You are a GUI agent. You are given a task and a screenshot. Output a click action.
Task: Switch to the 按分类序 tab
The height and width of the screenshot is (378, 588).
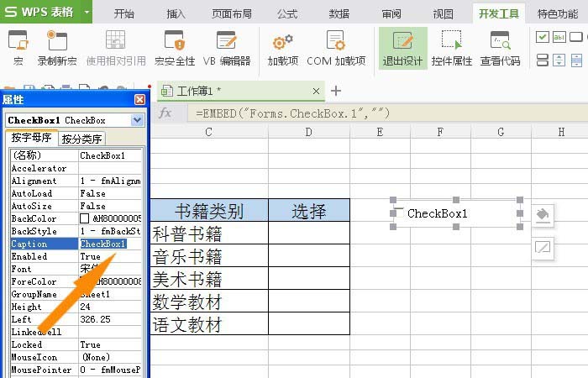coord(82,139)
